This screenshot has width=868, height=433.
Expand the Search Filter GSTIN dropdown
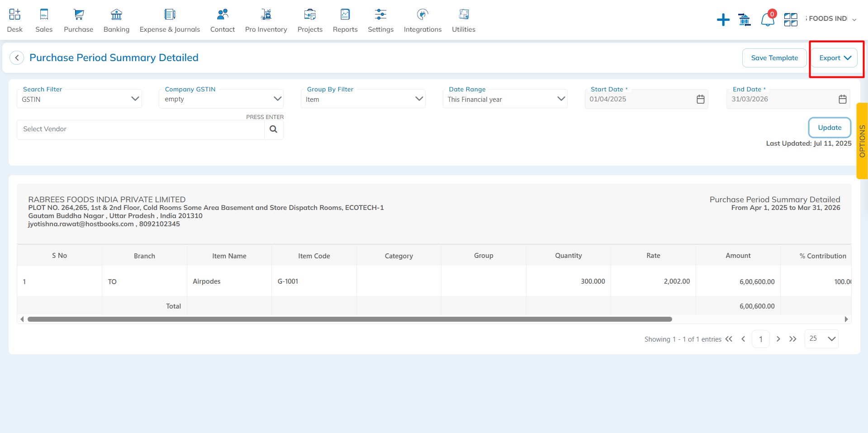(x=80, y=99)
